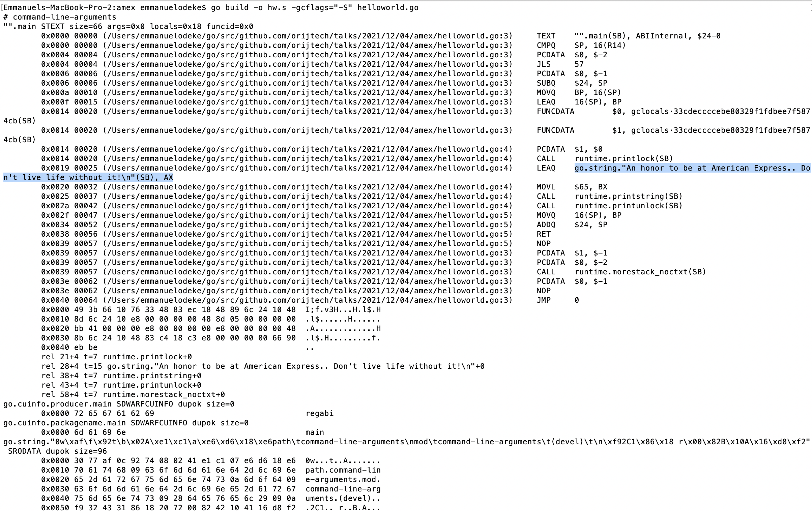The image size is (812, 511).
Task: Click the '# command-line-arguments' comment line
Action: click(x=60, y=17)
